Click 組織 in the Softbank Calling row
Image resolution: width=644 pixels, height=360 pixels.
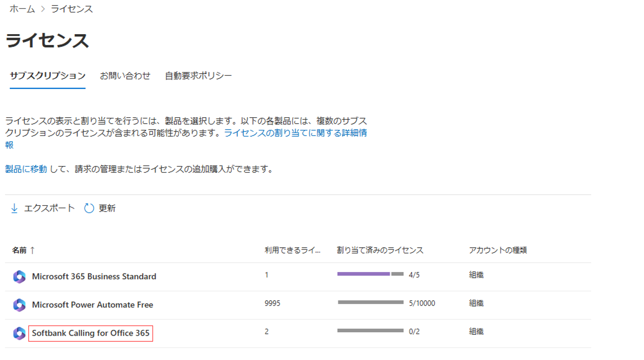click(x=476, y=331)
